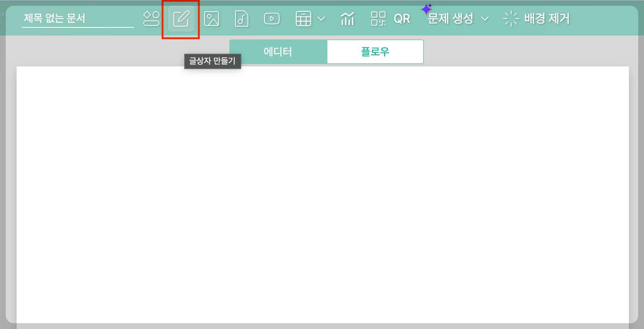This screenshot has width=644, height=329.
Task: Insert an image with the picture icon
Action: (212, 19)
